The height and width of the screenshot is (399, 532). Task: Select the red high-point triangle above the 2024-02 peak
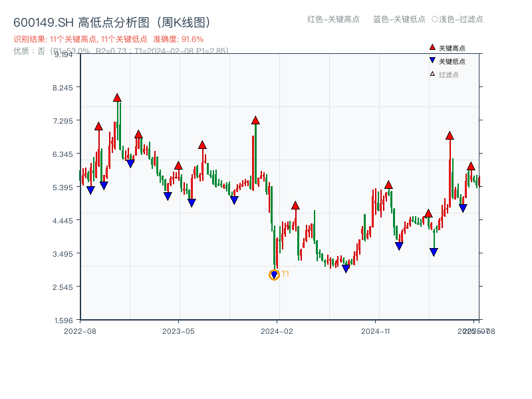pos(255,122)
